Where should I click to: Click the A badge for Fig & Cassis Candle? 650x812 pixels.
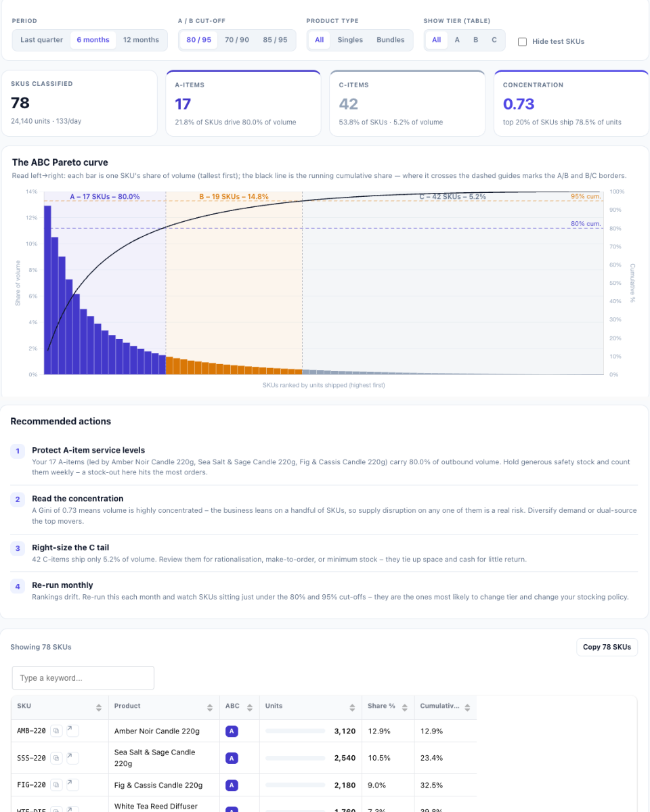(x=232, y=785)
